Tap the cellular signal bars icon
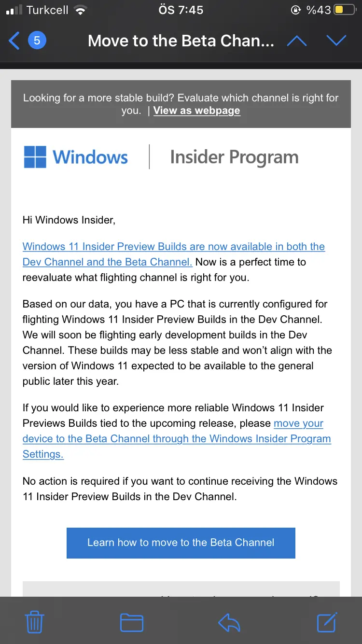The height and width of the screenshot is (644, 362). pos(14,10)
